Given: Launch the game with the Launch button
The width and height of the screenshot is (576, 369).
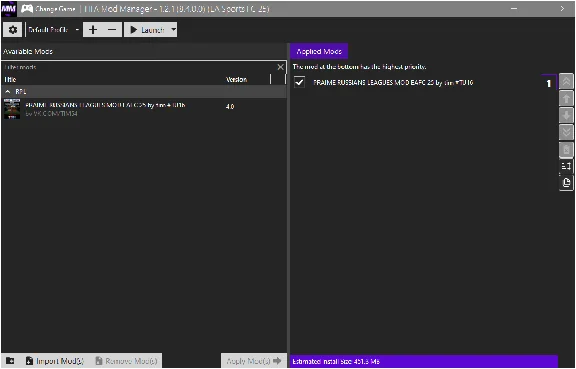Looking at the screenshot, I should click(147, 30).
